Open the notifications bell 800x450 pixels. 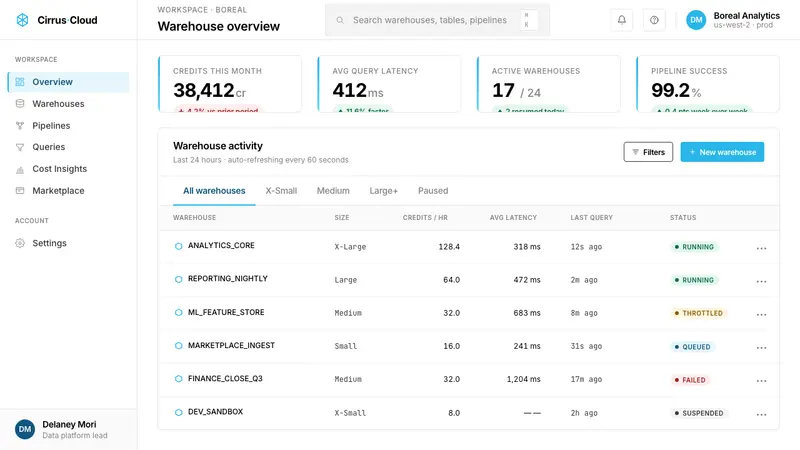tap(621, 20)
